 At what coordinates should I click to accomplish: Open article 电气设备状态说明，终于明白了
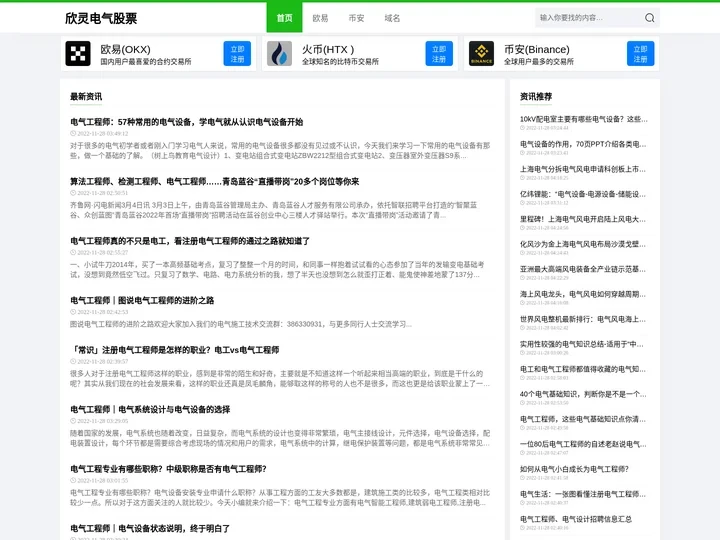[150, 528]
